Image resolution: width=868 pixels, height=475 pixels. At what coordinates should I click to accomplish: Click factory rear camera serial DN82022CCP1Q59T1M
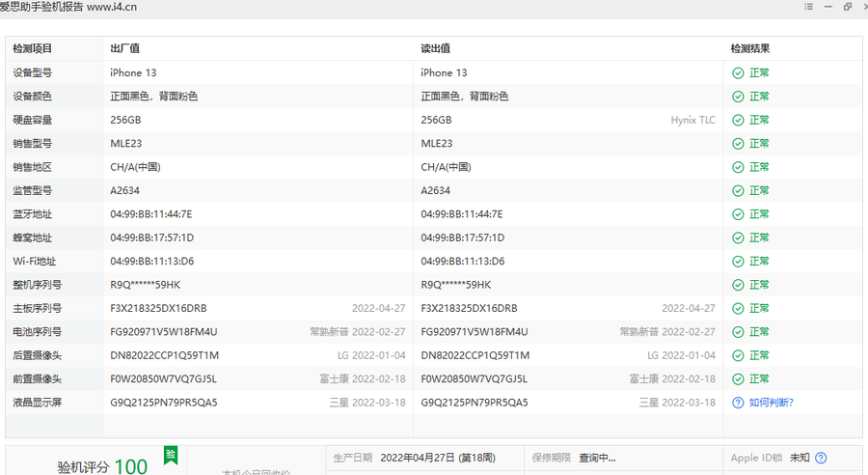click(164, 355)
